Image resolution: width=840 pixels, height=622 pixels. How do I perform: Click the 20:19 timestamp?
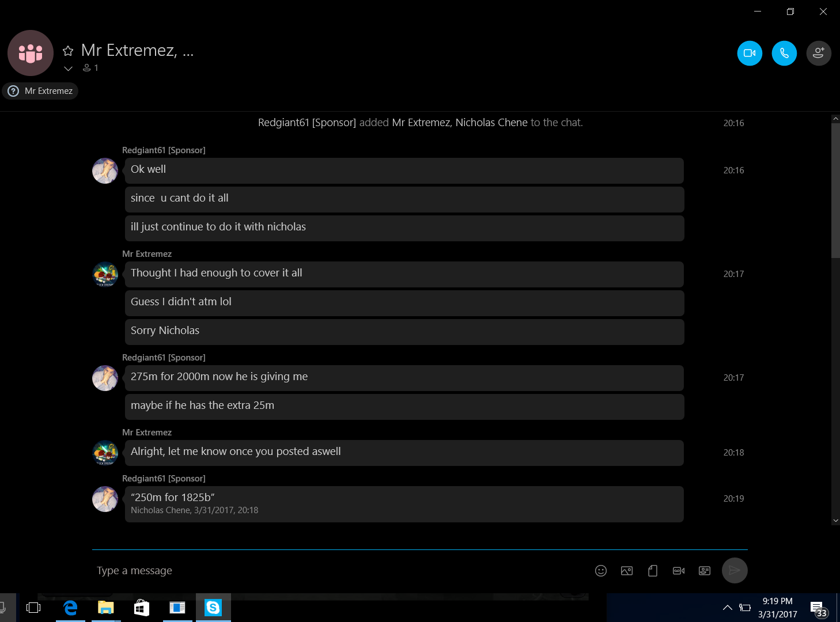733,499
